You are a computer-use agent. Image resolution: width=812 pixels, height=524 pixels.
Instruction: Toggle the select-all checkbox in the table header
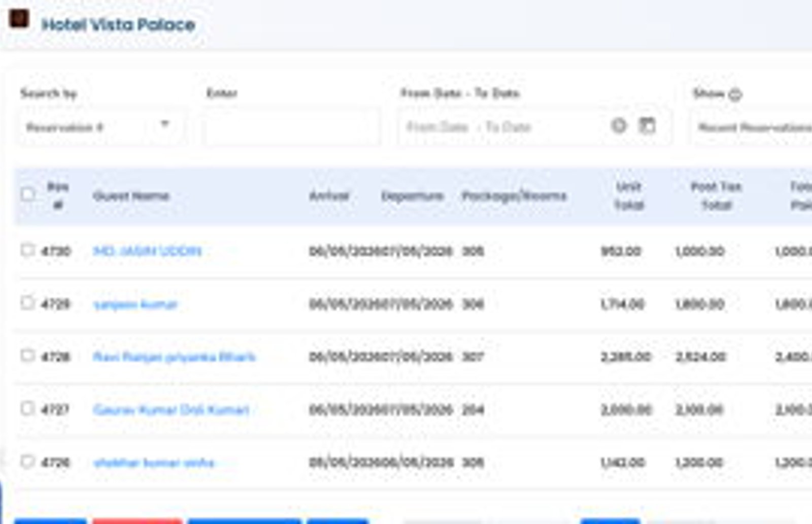click(28, 194)
